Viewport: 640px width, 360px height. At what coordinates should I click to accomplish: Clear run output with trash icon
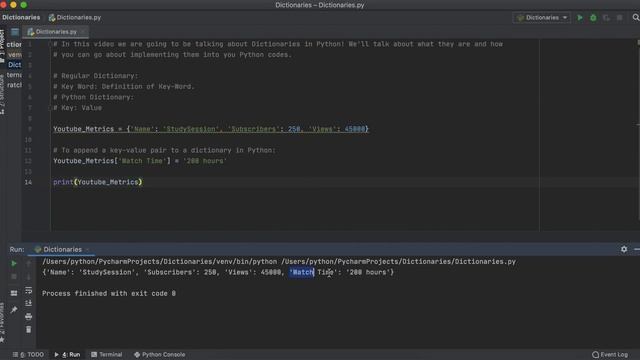pos(29,329)
